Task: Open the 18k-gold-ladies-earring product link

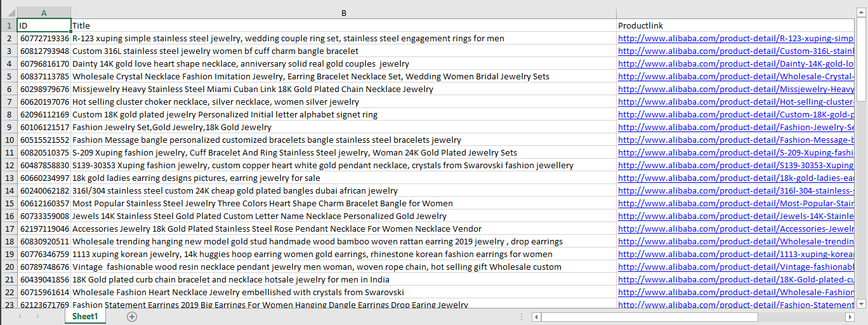Action: 736,178
